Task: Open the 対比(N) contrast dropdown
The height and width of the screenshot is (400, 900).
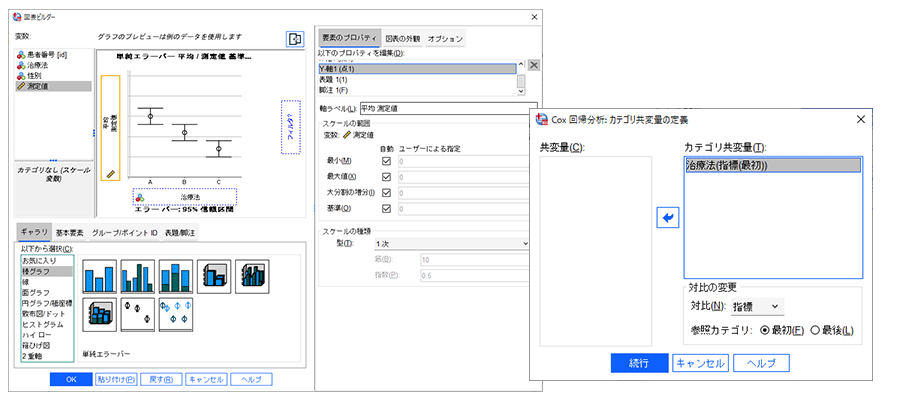Action: tap(757, 306)
